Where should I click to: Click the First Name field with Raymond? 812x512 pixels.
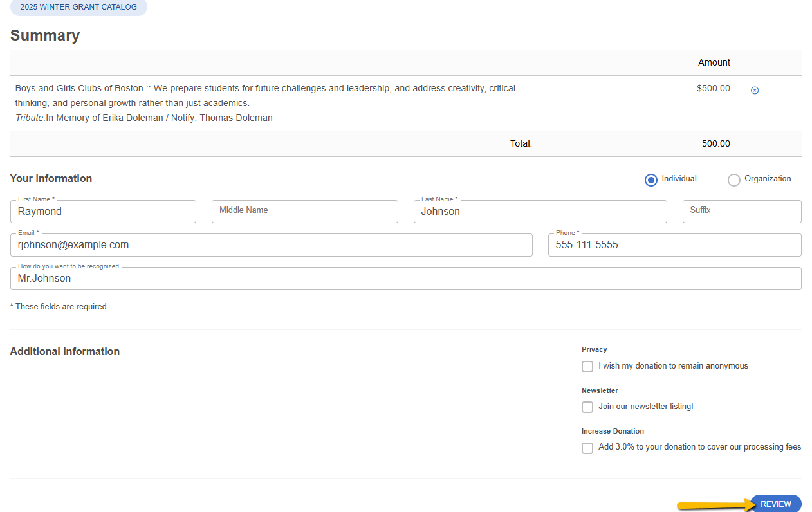103,212
